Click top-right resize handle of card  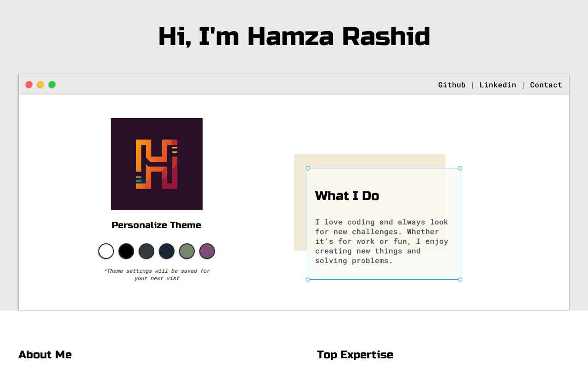460,168
